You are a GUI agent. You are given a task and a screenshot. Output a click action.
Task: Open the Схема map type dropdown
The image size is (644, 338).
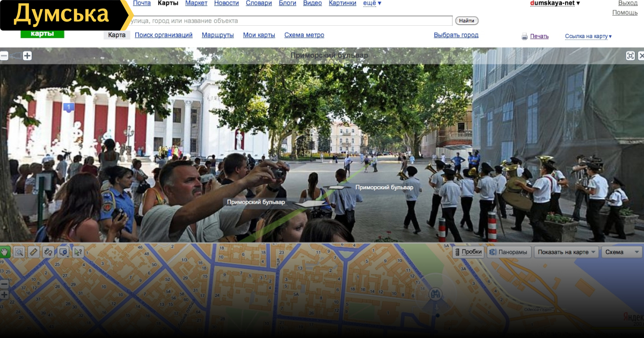tap(621, 252)
